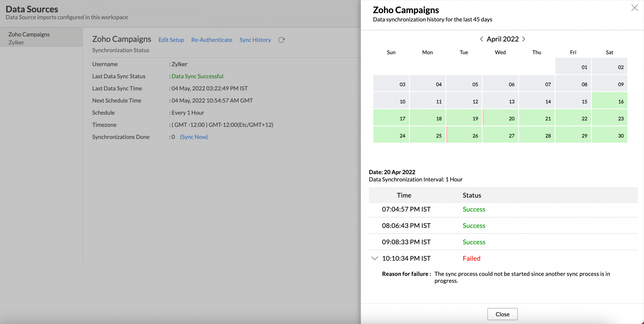Open Sync History link
Viewport: 644px width, 324px height.
point(255,40)
